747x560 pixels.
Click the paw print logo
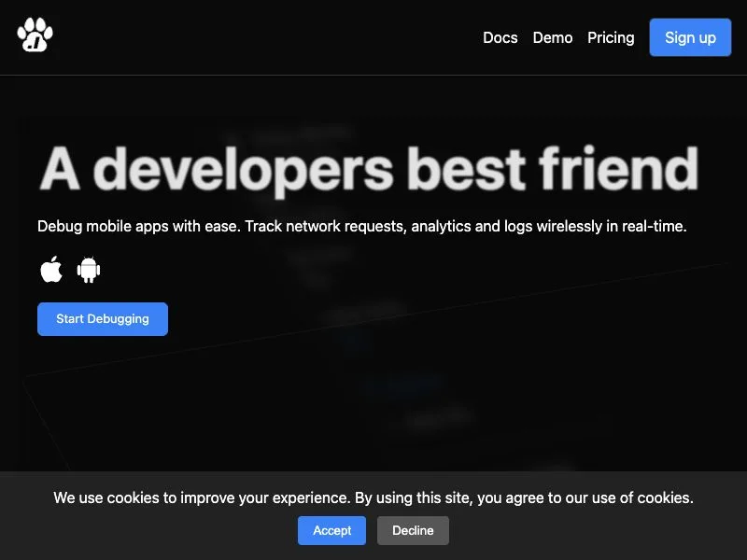(x=35, y=35)
